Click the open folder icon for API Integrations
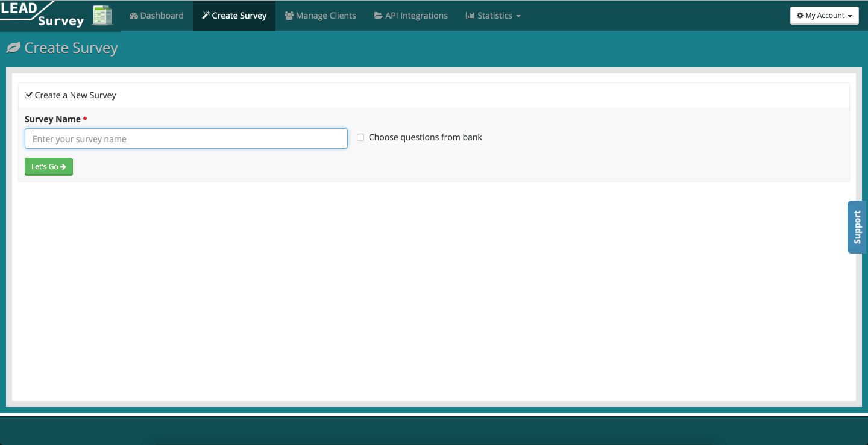Screen dimensions: 868x445 378,16
